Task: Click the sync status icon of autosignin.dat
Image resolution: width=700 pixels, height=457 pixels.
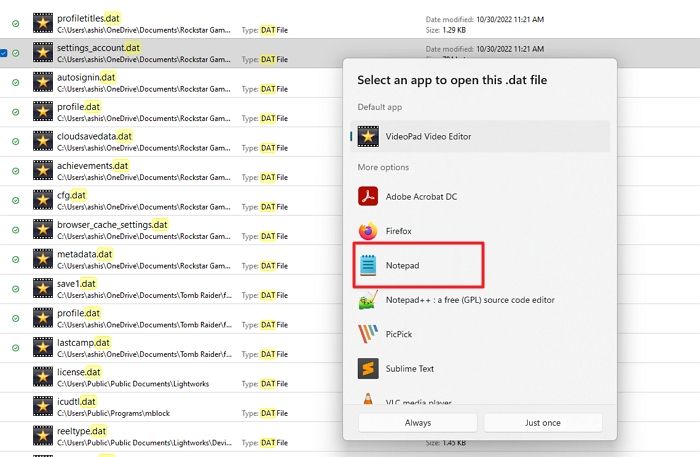Action: coord(16,82)
